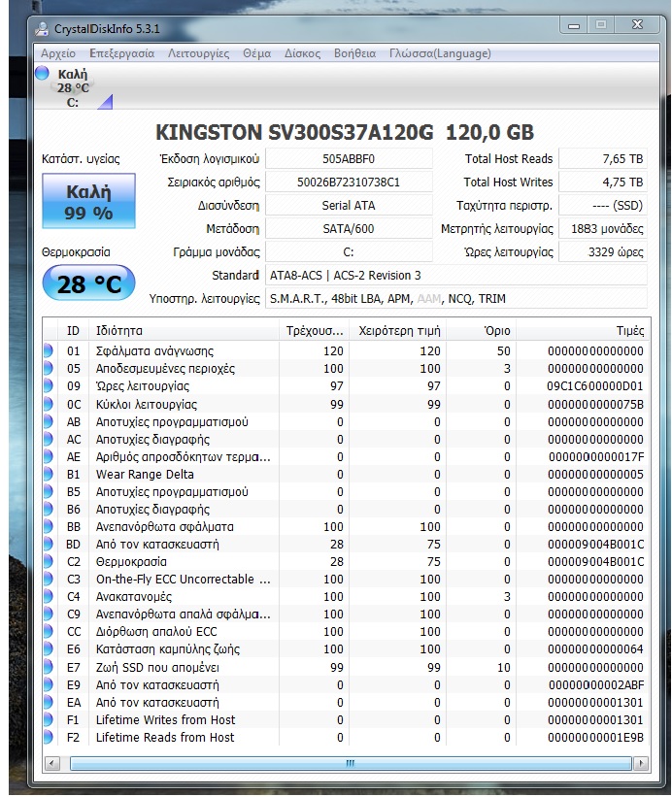Click raw value 09C1C600000D01
The image size is (672, 797).
click(x=595, y=386)
